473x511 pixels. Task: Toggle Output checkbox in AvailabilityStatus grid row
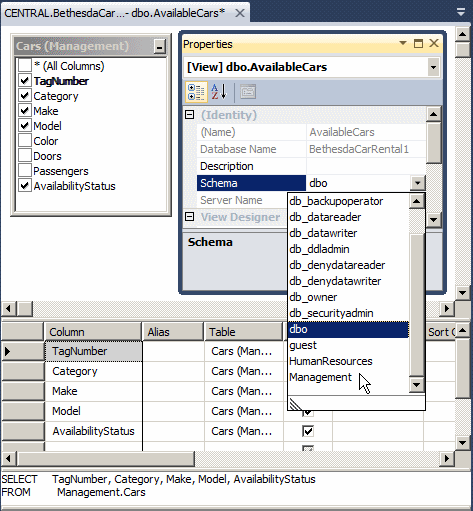tap(308, 431)
